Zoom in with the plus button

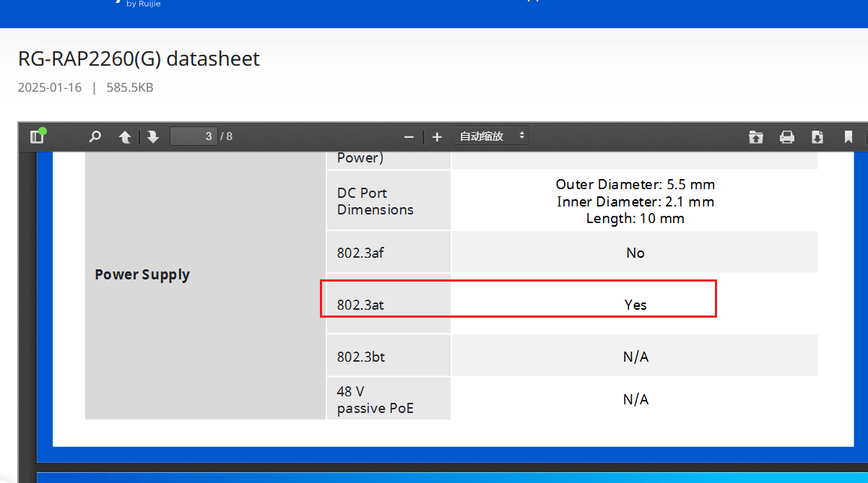point(437,136)
